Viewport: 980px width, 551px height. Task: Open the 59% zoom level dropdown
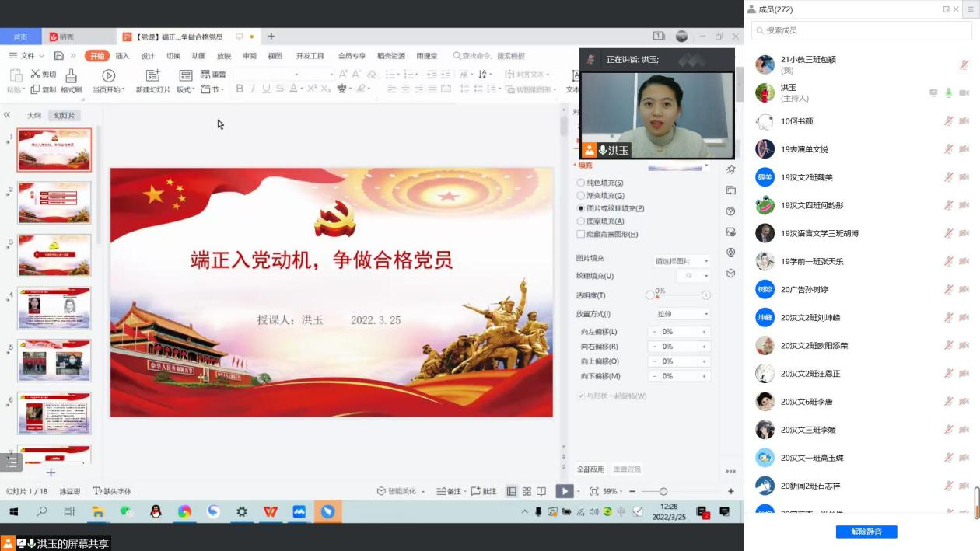(614, 491)
